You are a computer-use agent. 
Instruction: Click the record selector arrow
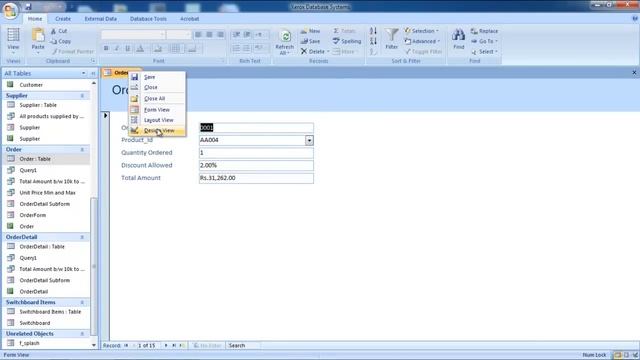pos(105,116)
